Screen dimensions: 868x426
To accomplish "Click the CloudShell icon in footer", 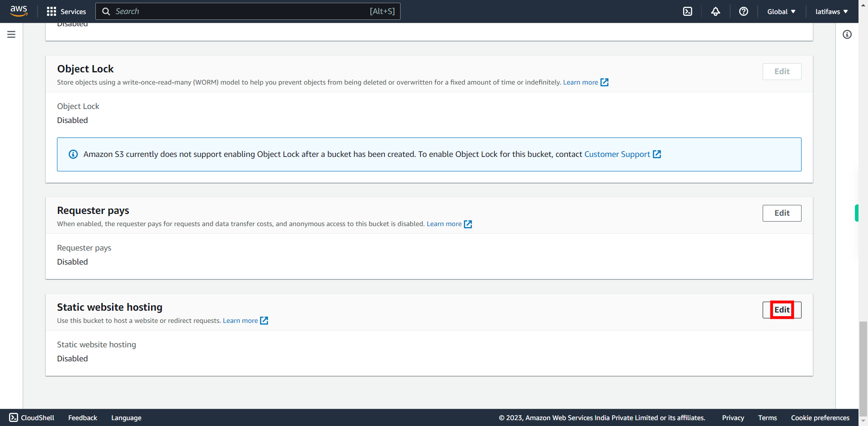I will (14, 417).
